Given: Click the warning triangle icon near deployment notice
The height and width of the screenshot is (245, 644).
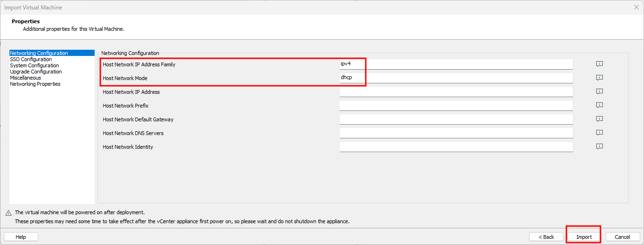Looking at the screenshot, I should pos(8,213).
